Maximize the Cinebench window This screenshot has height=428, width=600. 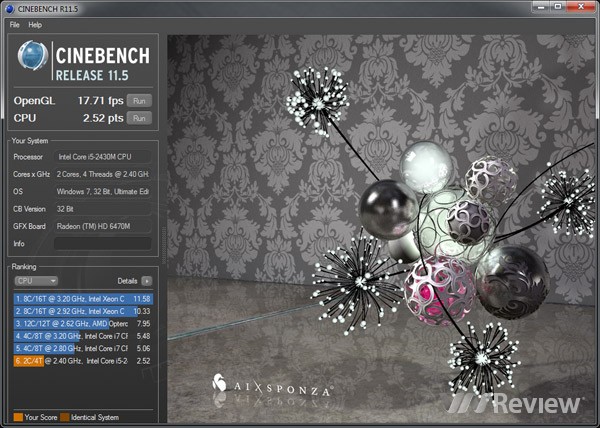coord(558,6)
